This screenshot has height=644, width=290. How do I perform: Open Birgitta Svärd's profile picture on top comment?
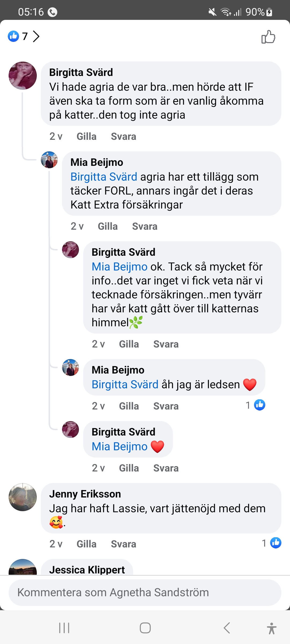pyautogui.click(x=23, y=76)
